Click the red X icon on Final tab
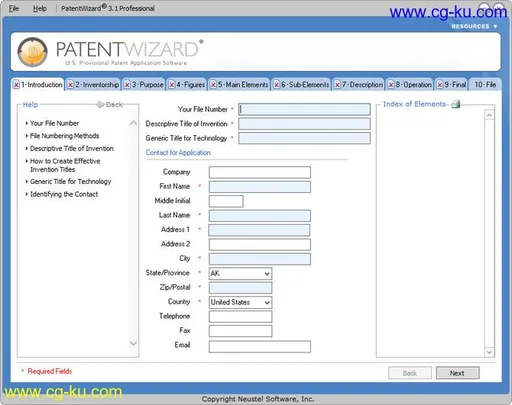 (x=440, y=85)
